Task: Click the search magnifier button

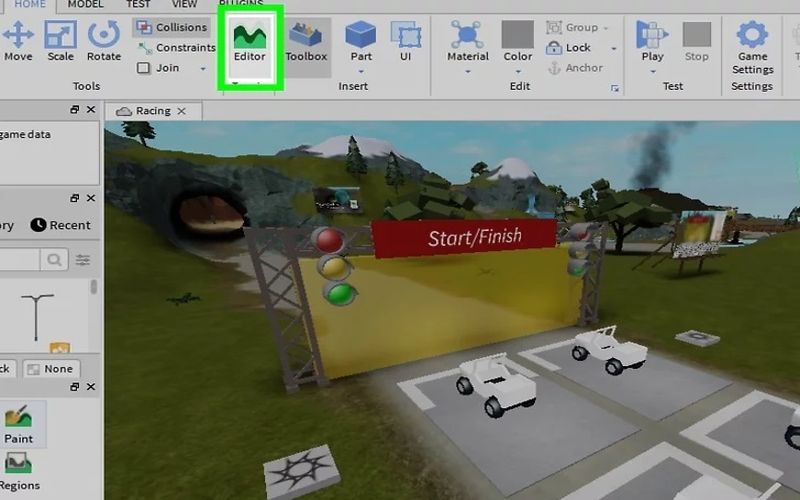Action: click(x=54, y=260)
